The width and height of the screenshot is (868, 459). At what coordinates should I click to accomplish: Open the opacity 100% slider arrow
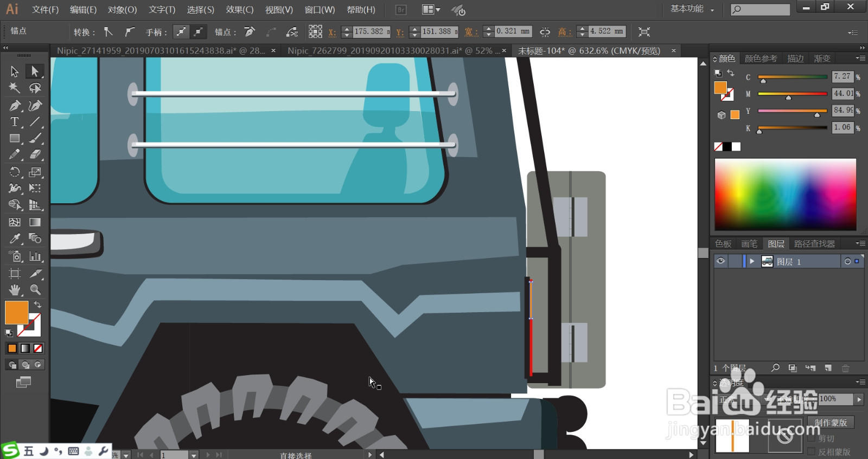click(x=859, y=399)
